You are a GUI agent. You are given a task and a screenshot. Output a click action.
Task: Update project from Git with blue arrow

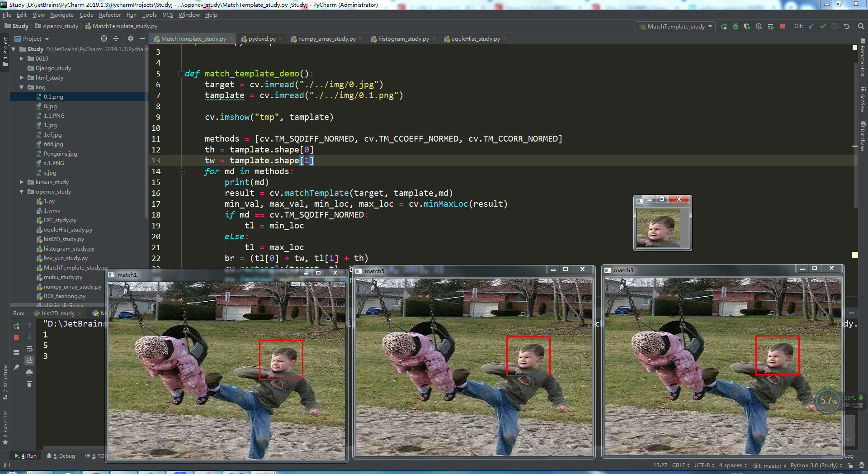pos(810,26)
